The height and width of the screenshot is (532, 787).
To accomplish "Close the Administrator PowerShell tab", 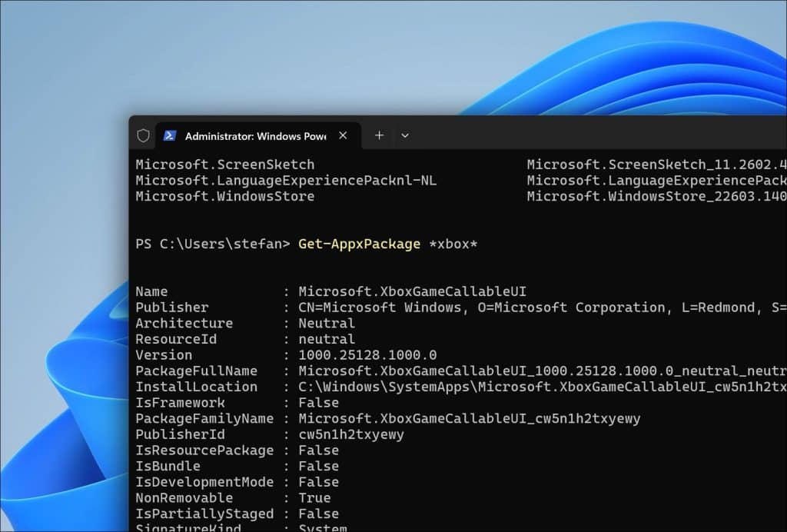I will click(343, 135).
